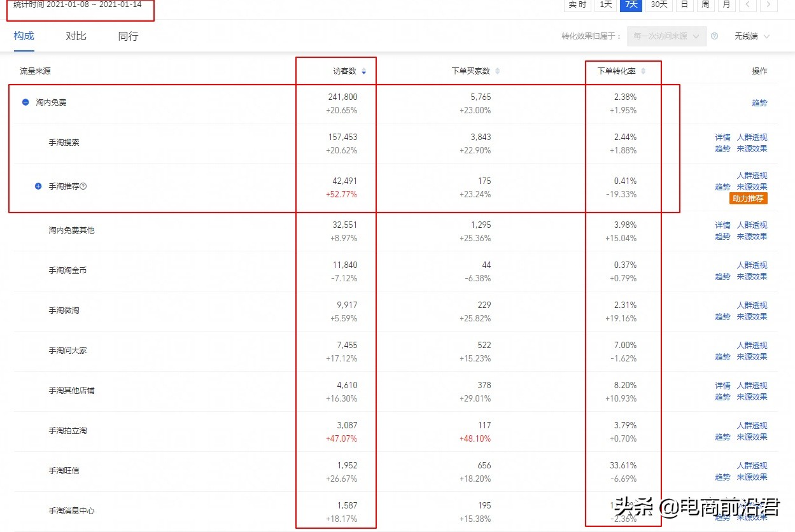
Task: Sort by 访客数 column arrow
Action: [x=364, y=71]
